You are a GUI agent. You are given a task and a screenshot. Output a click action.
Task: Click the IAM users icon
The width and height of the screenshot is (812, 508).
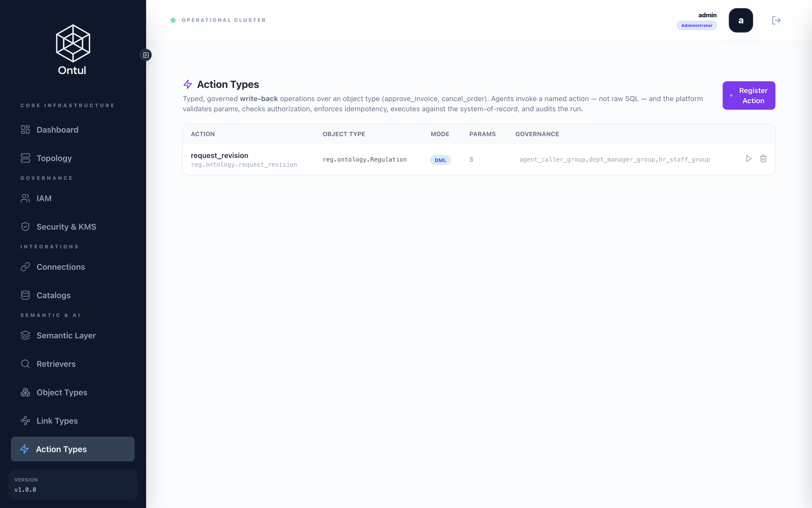click(x=25, y=198)
